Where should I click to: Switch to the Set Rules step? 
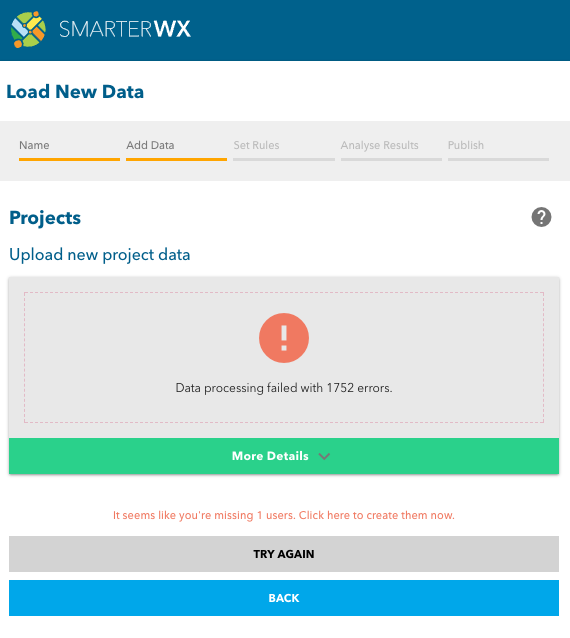pos(284,150)
